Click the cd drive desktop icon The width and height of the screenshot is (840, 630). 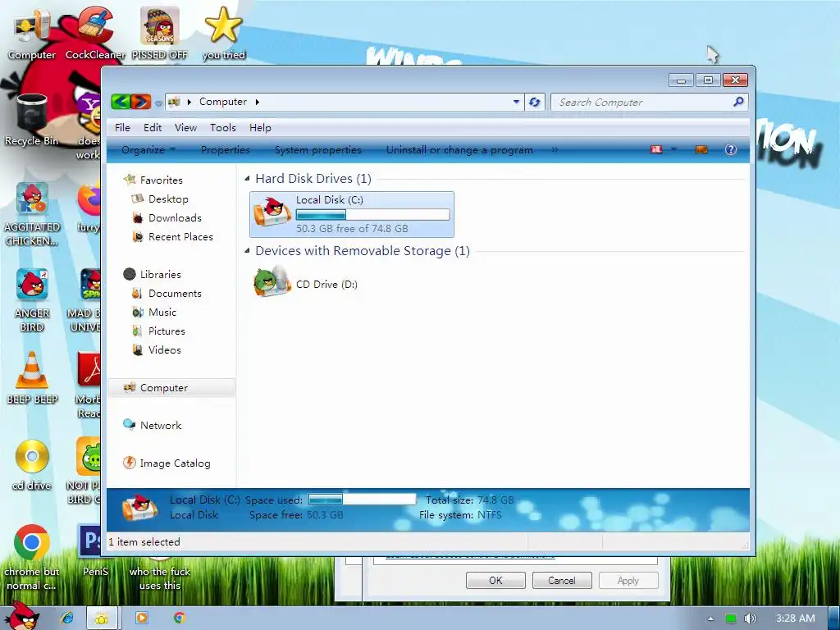click(x=32, y=464)
